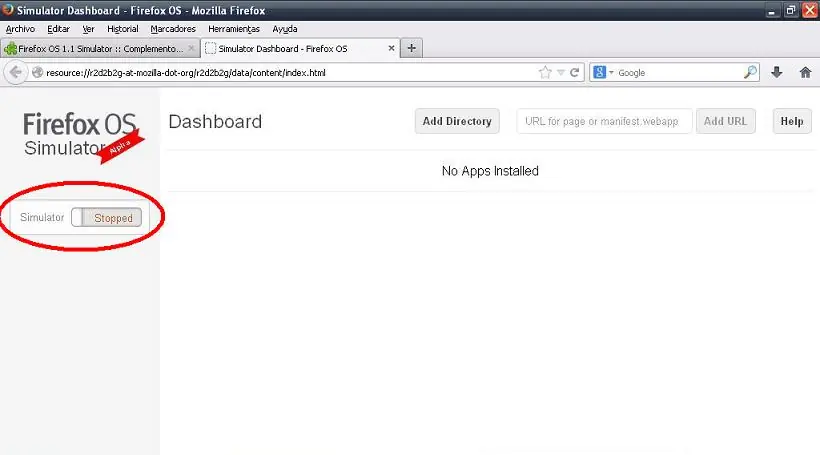Open the Google search engine dropdown

pyautogui.click(x=603, y=72)
